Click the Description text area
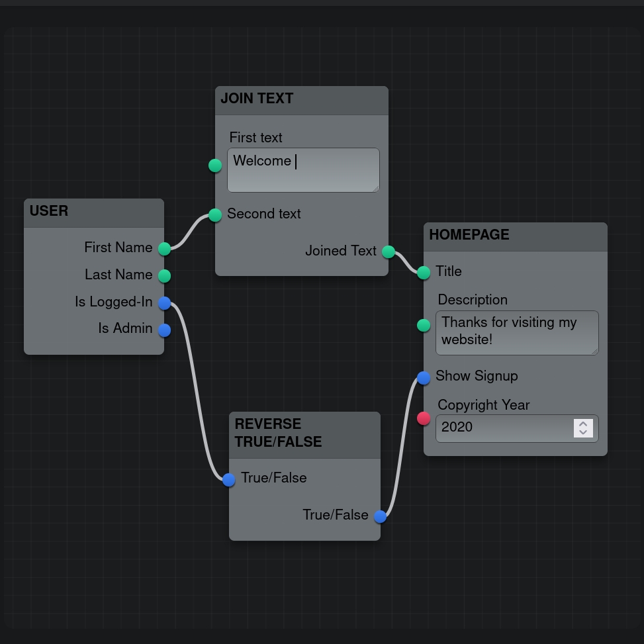Image resolution: width=644 pixels, height=644 pixels. coord(517,333)
